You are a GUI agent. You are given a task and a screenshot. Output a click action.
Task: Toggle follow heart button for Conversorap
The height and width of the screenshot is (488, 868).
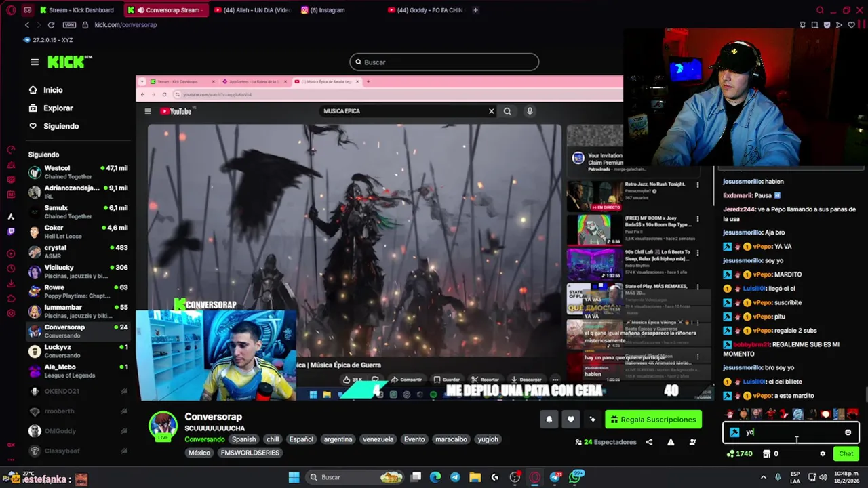[571, 420]
